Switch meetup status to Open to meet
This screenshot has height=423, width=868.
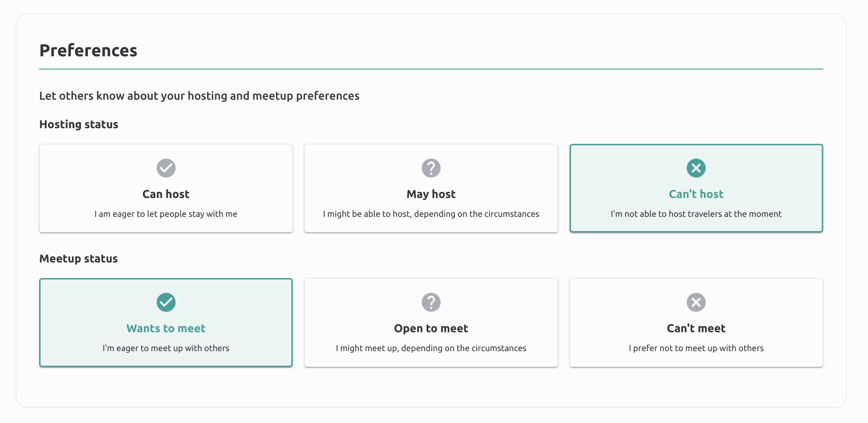pos(431,323)
